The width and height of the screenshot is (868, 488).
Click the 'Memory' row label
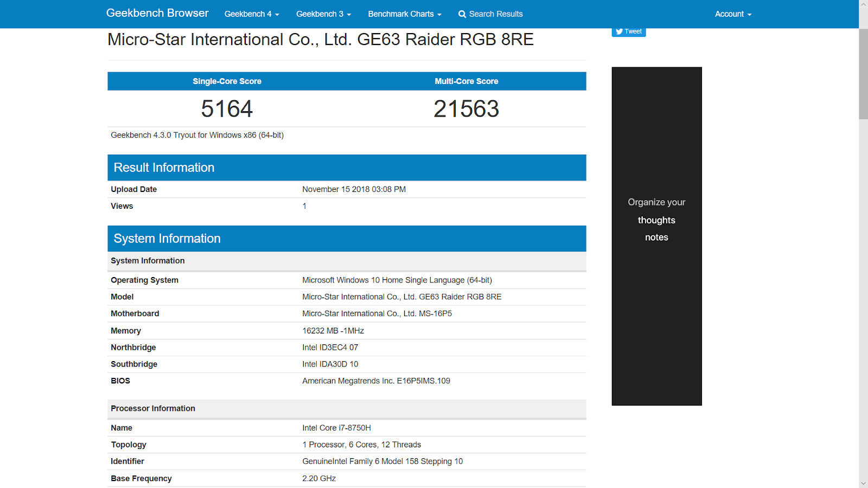pos(126,331)
